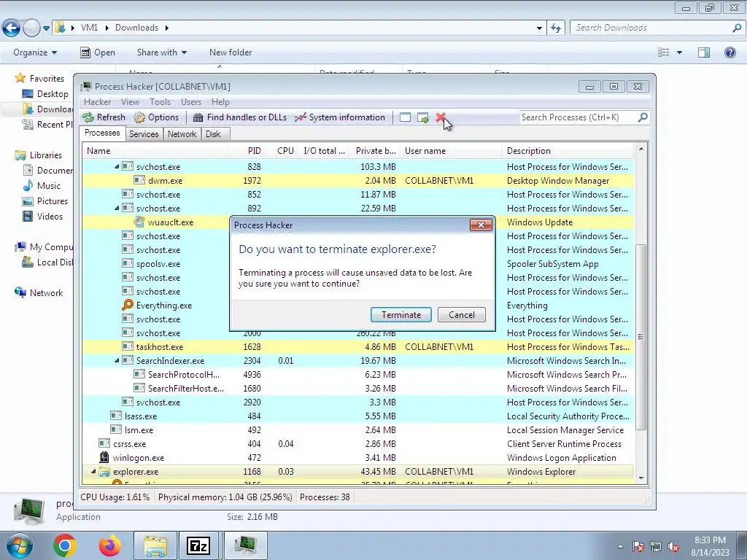Click New folder in Explorer

tap(231, 52)
